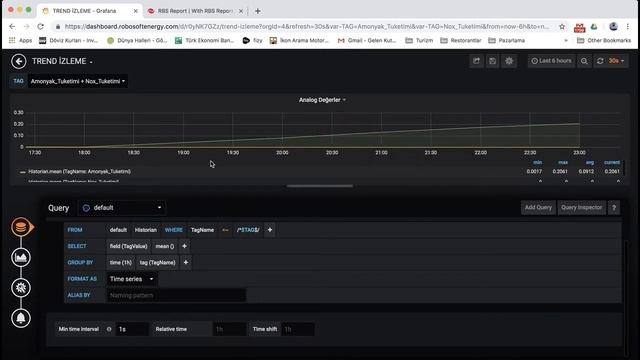Click the panel resize handle bar
The height and width of the screenshot is (360, 640).
[320, 186]
